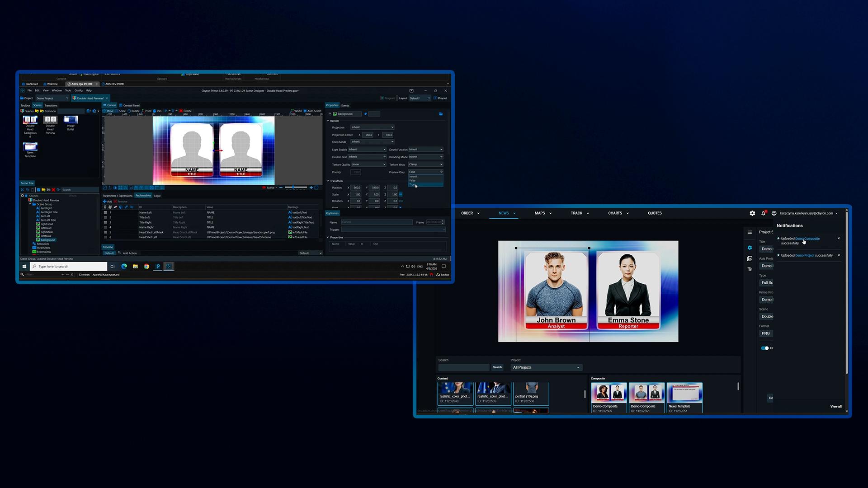Select the Pivot tool in canvas toolbar
The height and width of the screenshot is (488, 868).
146,111
